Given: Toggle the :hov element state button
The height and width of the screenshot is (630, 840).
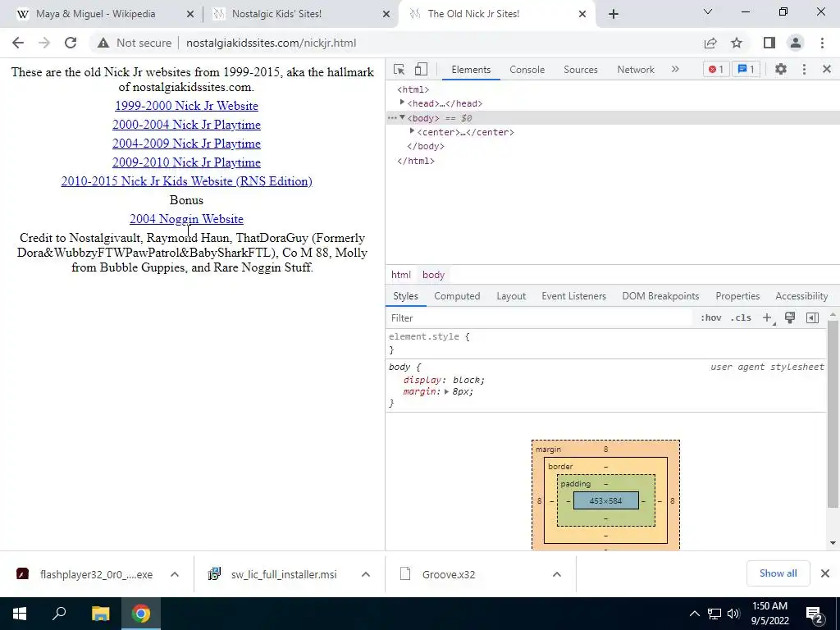Looking at the screenshot, I should [x=711, y=317].
